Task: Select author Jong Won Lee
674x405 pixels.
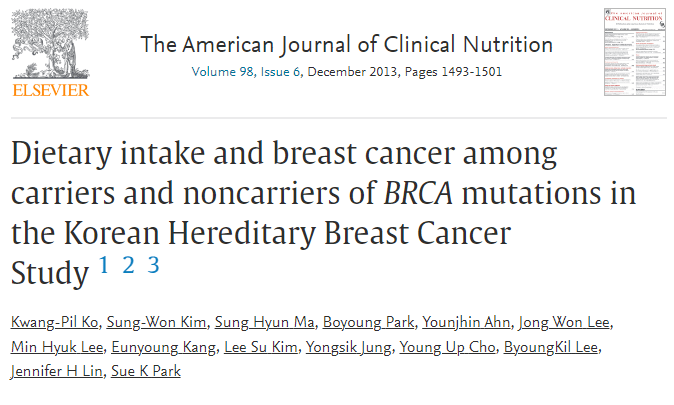Action: point(563,322)
